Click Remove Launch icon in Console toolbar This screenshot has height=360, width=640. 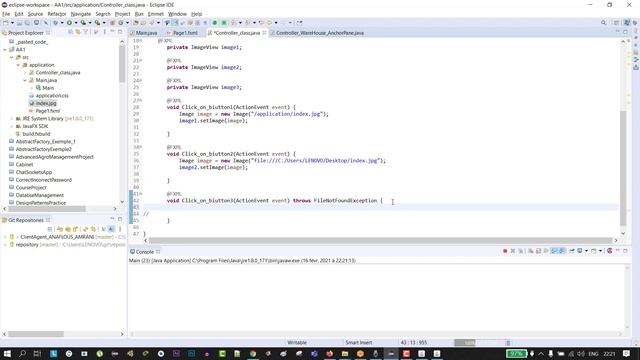point(513,251)
